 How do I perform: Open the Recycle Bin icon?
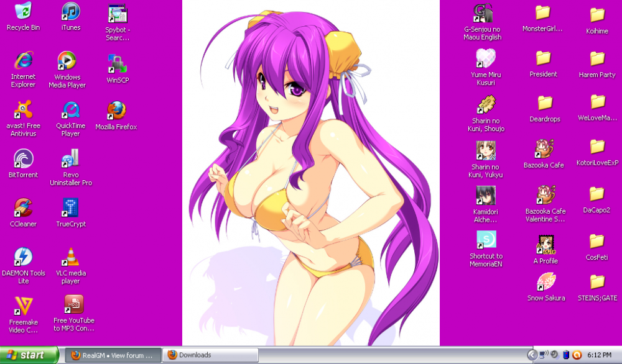click(x=23, y=12)
